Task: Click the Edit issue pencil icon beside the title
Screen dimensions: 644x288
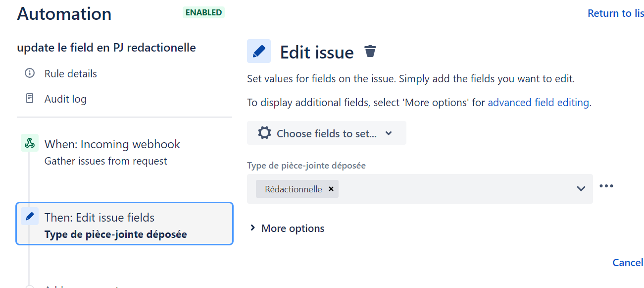Action: tap(258, 51)
